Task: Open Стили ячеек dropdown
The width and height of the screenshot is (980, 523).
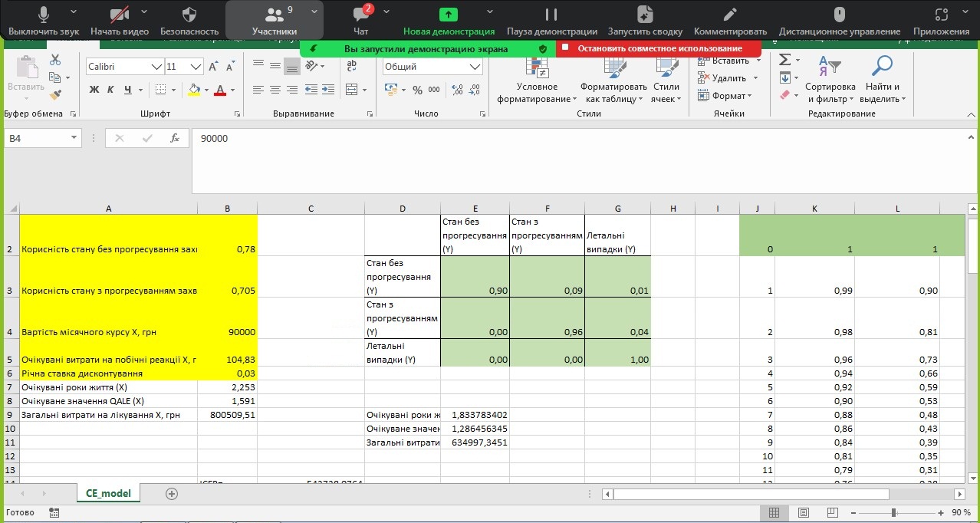Action: click(666, 81)
